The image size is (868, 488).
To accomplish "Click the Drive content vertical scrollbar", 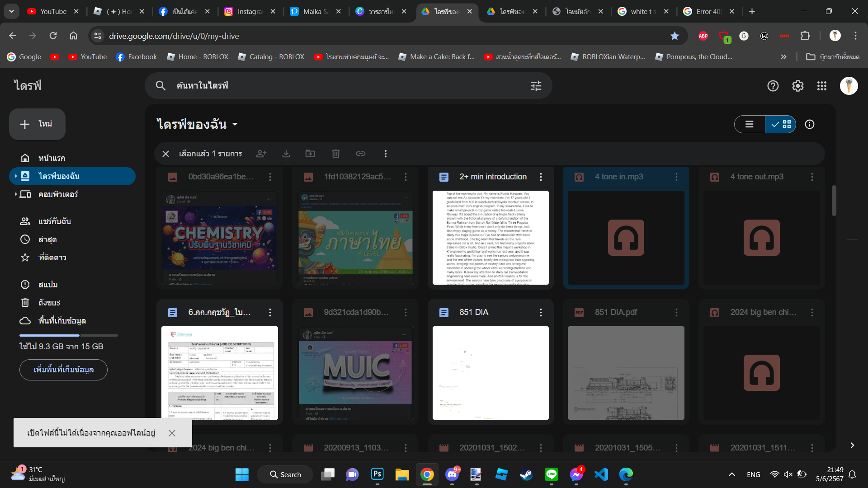I will click(834, 201).
